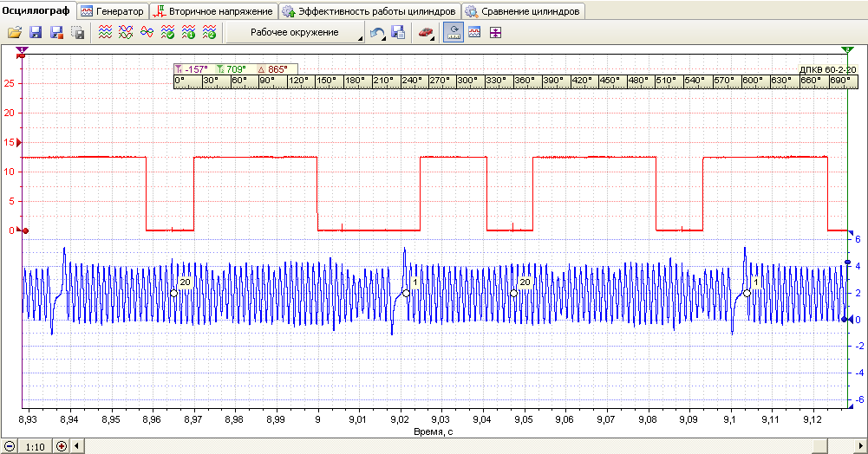Click the waveforms icon with green checkmark
This screenshot has width=868, height=454.
click(167, 33)
